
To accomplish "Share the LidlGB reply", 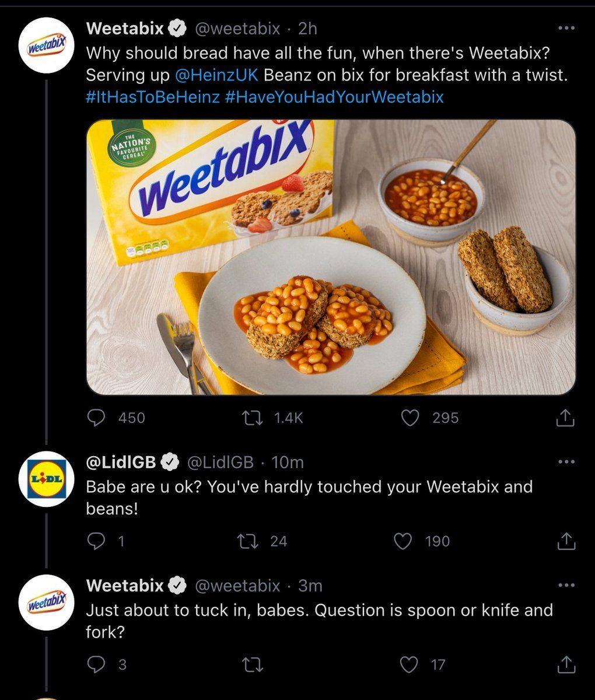I will (566, 541).
